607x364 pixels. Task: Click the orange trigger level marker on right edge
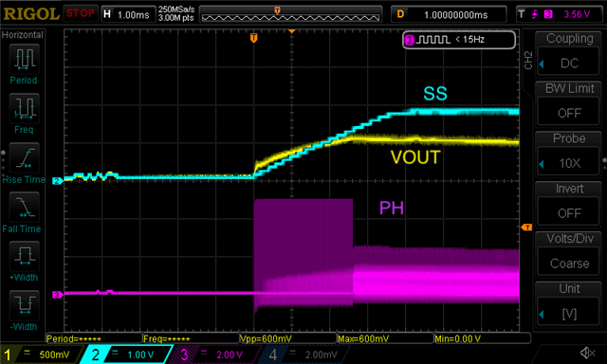click(526, 227)
